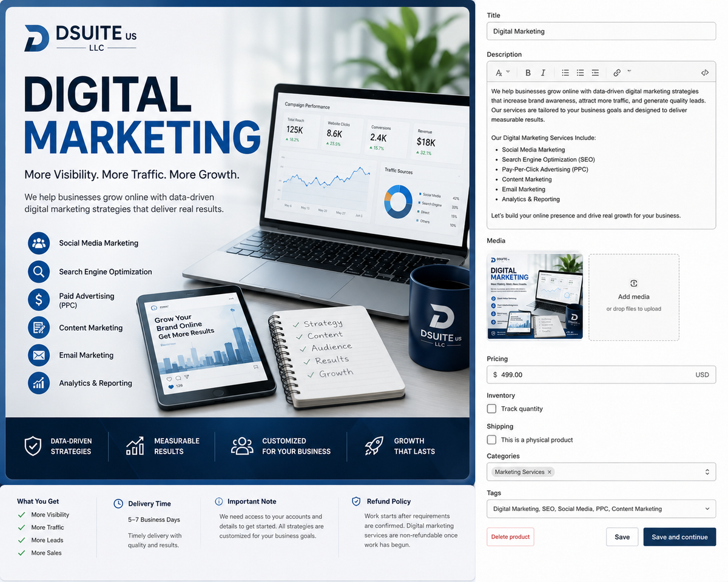This screenshot has width=728, height=582.
Task: Remove the Marketing Services category chip
Action: (550, 472)
